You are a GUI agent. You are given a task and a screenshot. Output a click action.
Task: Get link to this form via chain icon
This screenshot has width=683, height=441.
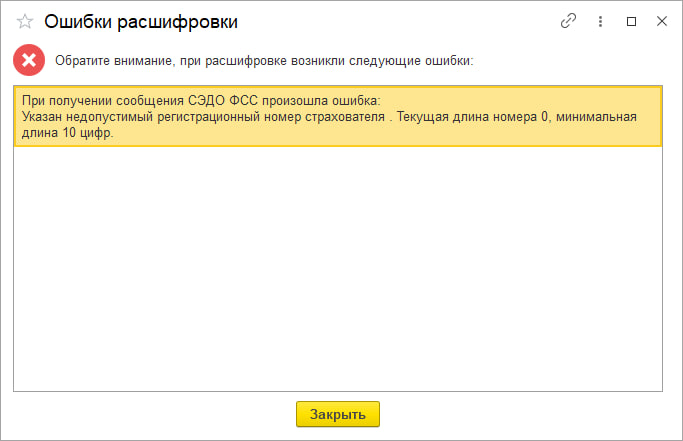pyautogui.click(x=568, y=21)
